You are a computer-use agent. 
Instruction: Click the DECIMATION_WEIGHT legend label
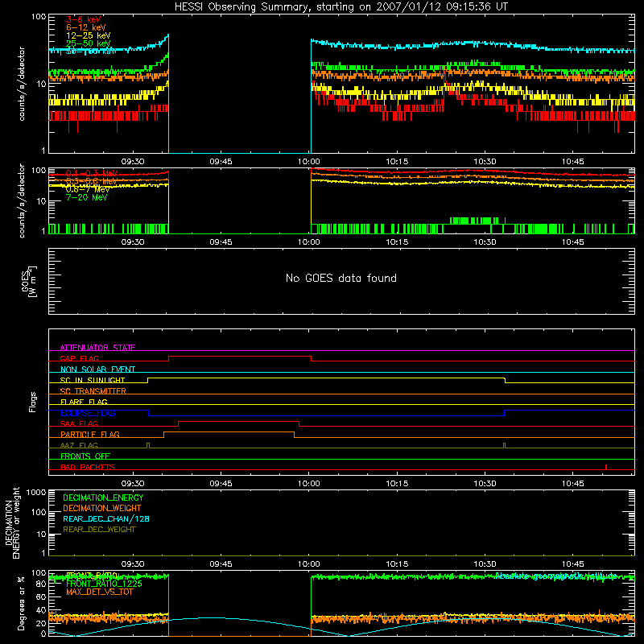pos(102,508)
